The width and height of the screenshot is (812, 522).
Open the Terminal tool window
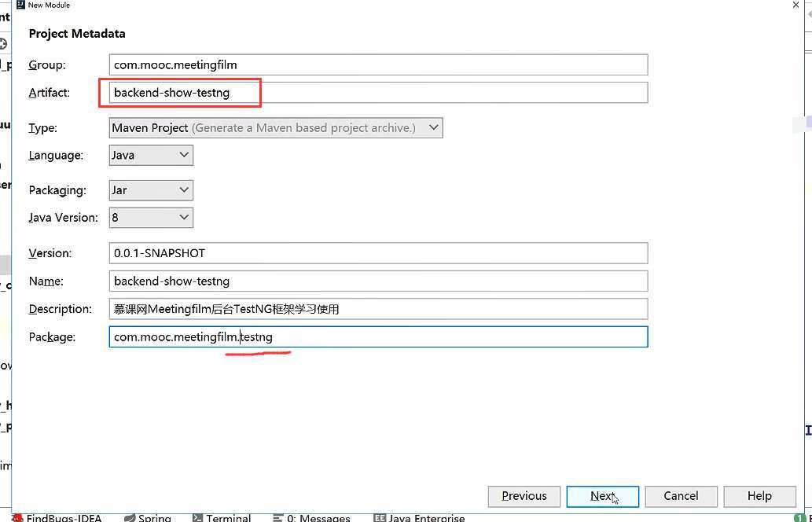pyautogui.click(x=222, y=517)
